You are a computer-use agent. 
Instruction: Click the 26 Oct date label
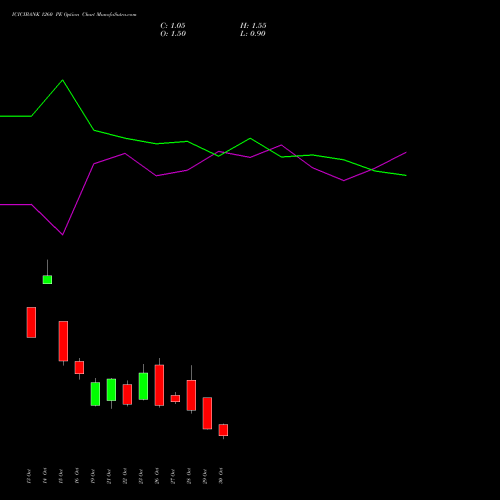[157, 476]
